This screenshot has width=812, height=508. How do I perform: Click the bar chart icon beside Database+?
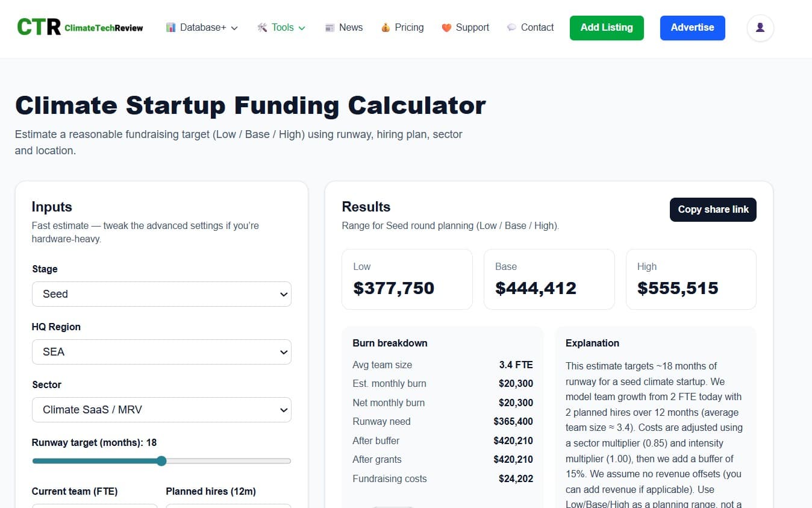[x=171, y=28]
